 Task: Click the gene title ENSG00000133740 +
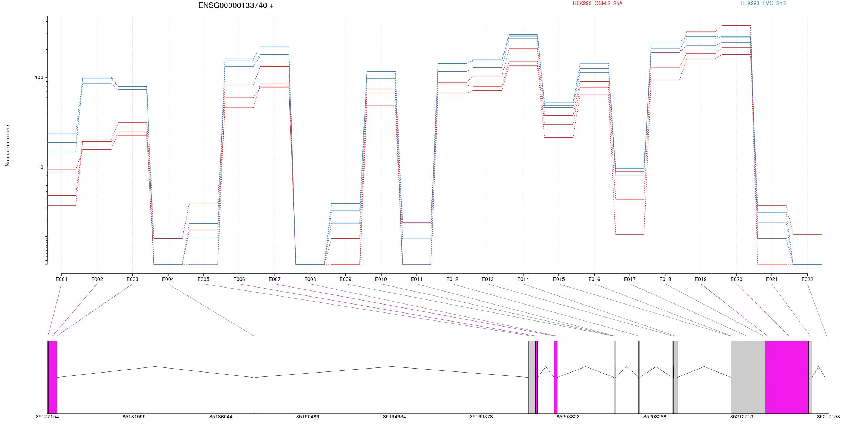coord(236,5)
